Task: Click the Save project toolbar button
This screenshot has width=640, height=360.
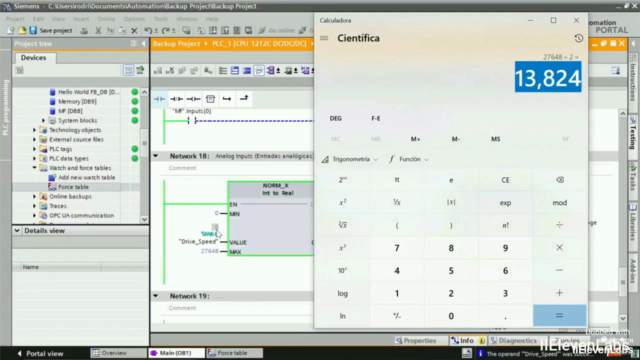Action: [x=51, y=31]
